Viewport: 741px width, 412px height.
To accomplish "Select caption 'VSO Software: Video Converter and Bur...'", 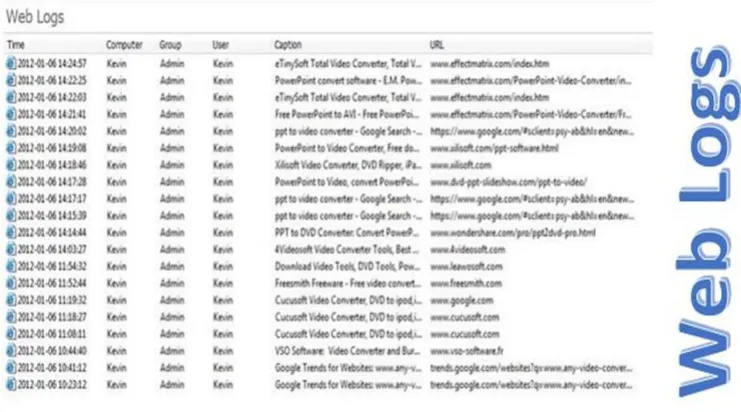I will click(x=347, y=351).
